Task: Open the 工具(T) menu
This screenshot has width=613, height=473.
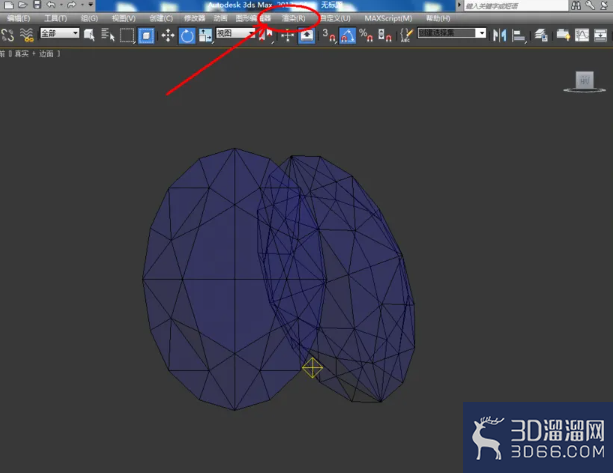Action: click(55, 18)
